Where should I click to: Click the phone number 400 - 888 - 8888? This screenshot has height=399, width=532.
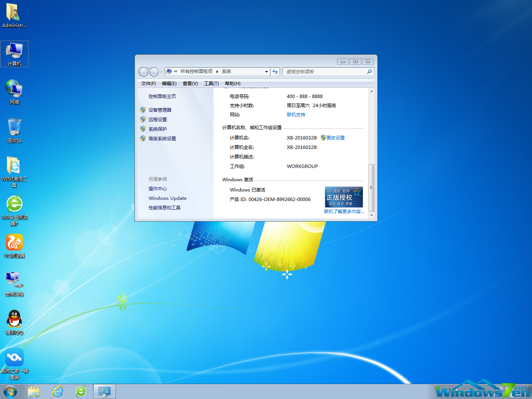(305, 97)
